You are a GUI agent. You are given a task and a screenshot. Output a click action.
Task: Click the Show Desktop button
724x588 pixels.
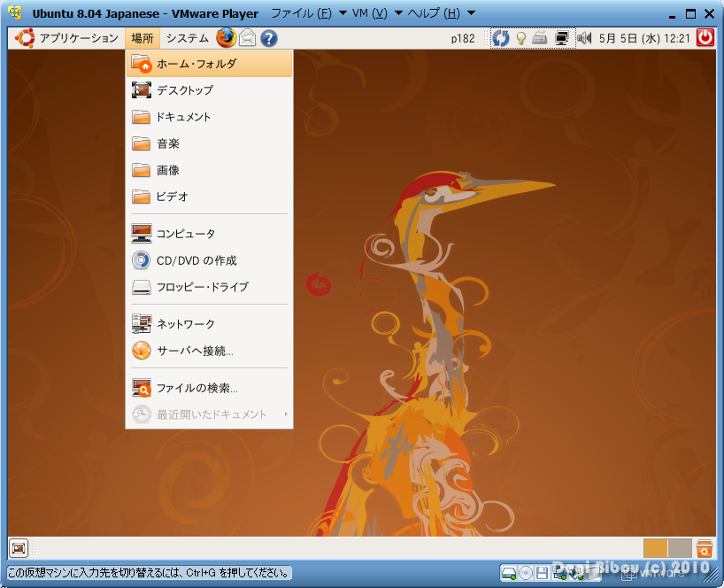point(19,548)
